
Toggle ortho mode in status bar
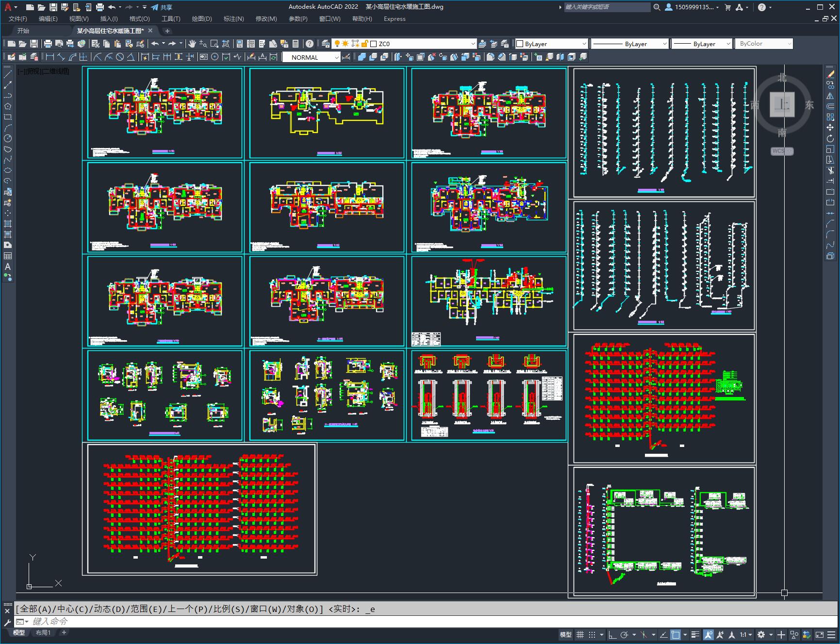point(612,634)
